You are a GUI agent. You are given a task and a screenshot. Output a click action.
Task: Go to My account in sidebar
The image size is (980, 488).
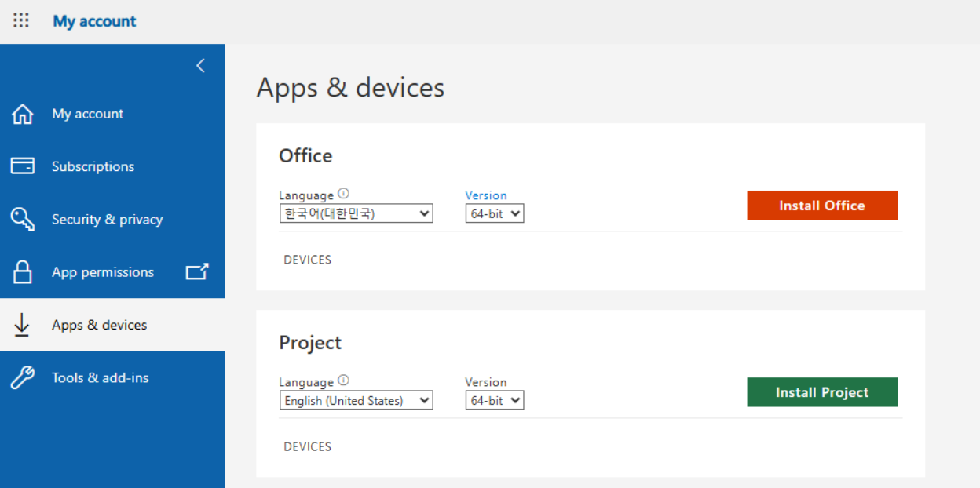112,114
